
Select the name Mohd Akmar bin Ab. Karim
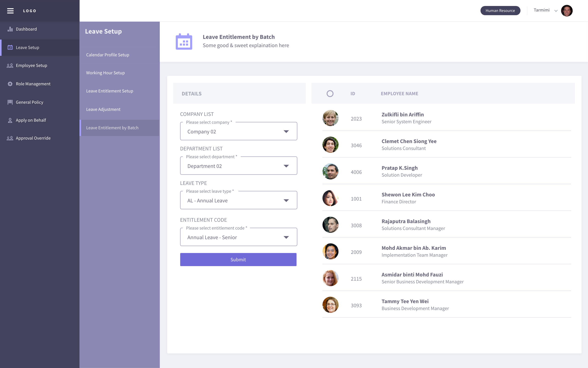414,248
